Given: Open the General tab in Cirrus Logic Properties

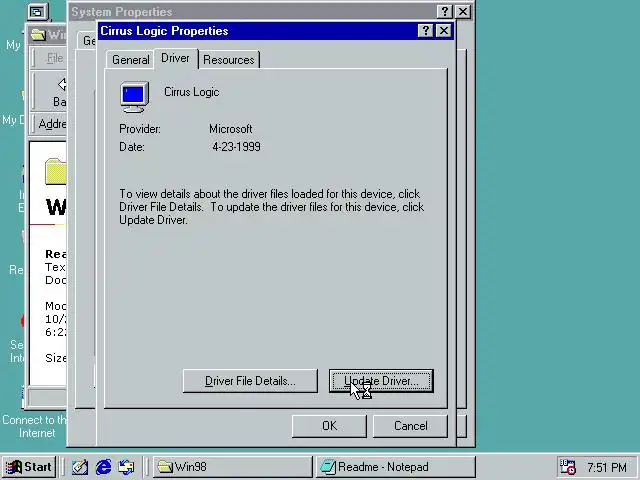Looking at the screenshot, I should tap(131, 60).
